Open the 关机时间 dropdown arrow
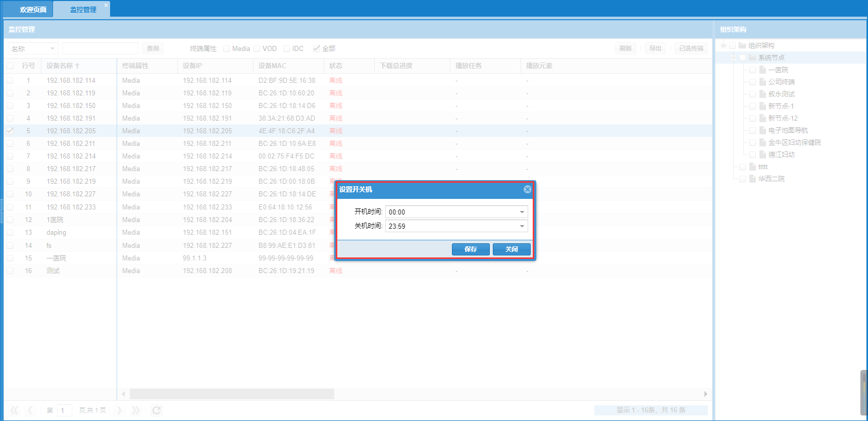Viewport: 868px width, 421px height. point(522,226)
